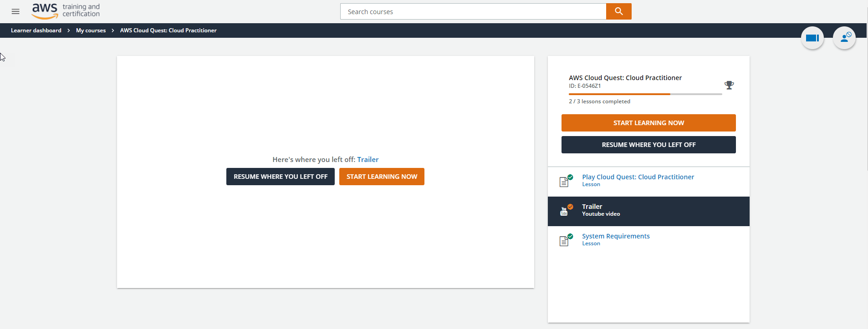Click the YouTube icon beside Trailer
This screenshot has width=868, height=329.
tap(566, 210)
